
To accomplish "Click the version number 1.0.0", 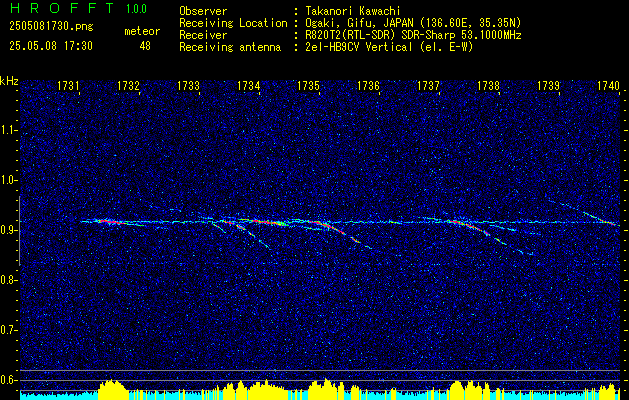I will pos(136,8).
